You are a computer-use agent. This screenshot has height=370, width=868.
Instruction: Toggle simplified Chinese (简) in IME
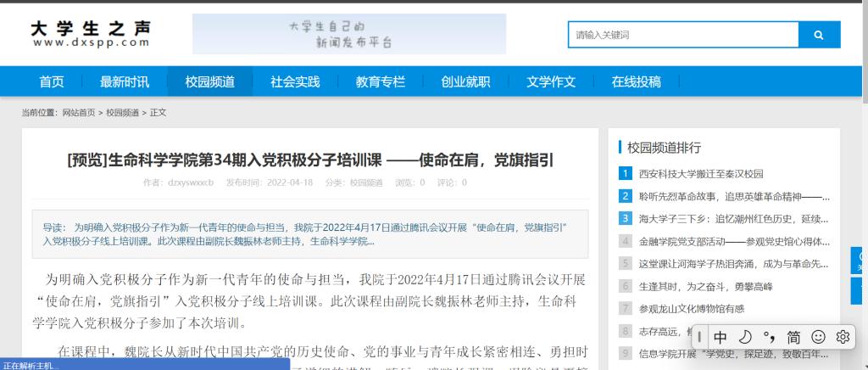pos(793,337)
